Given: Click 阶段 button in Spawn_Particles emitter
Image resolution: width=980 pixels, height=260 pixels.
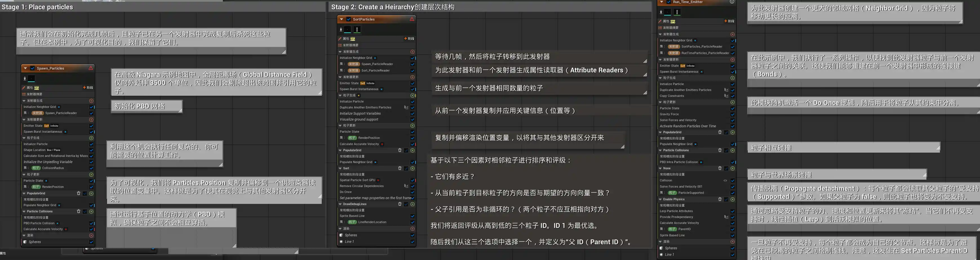Looking at the screenshot, I should click(88, 88).
